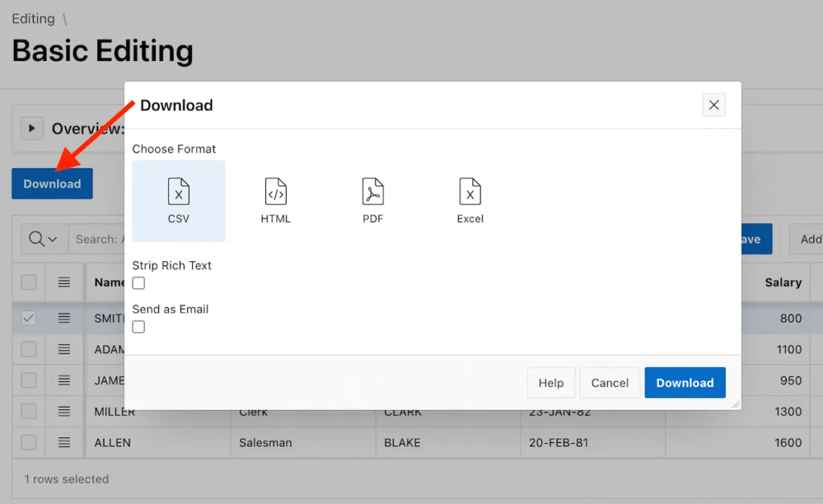
Task: Toggle the select-all header checkbox
Action: click(29, 282)
